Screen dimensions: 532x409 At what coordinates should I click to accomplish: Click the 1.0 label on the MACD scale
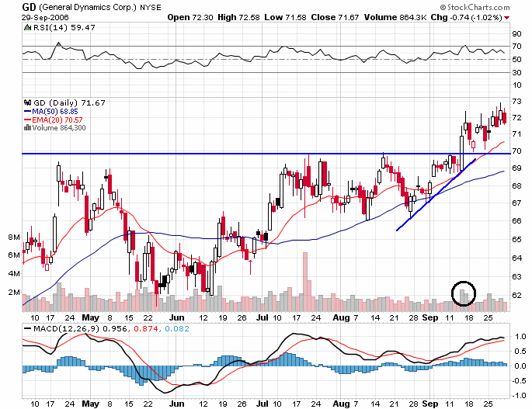pos(521,336)
